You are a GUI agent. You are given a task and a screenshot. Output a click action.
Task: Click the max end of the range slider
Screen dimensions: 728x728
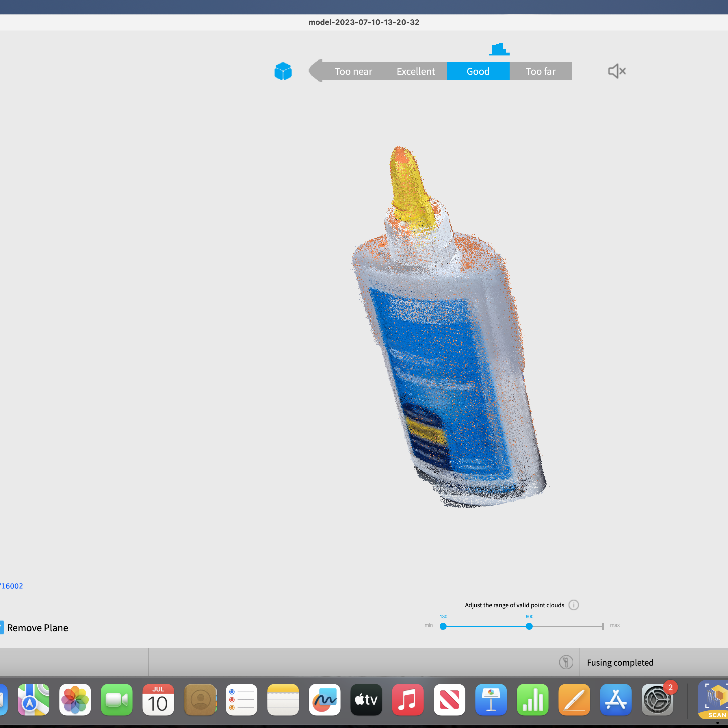(x=603, y=626)
